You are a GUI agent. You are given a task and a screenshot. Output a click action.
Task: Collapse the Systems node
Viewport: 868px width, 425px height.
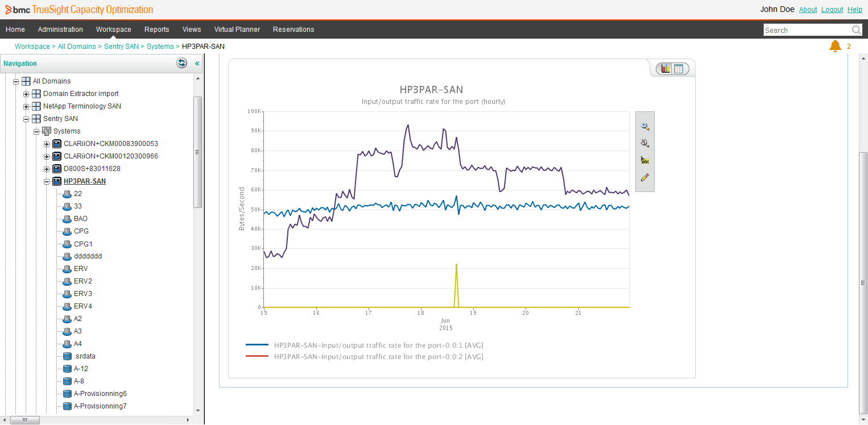pos(36,131)
